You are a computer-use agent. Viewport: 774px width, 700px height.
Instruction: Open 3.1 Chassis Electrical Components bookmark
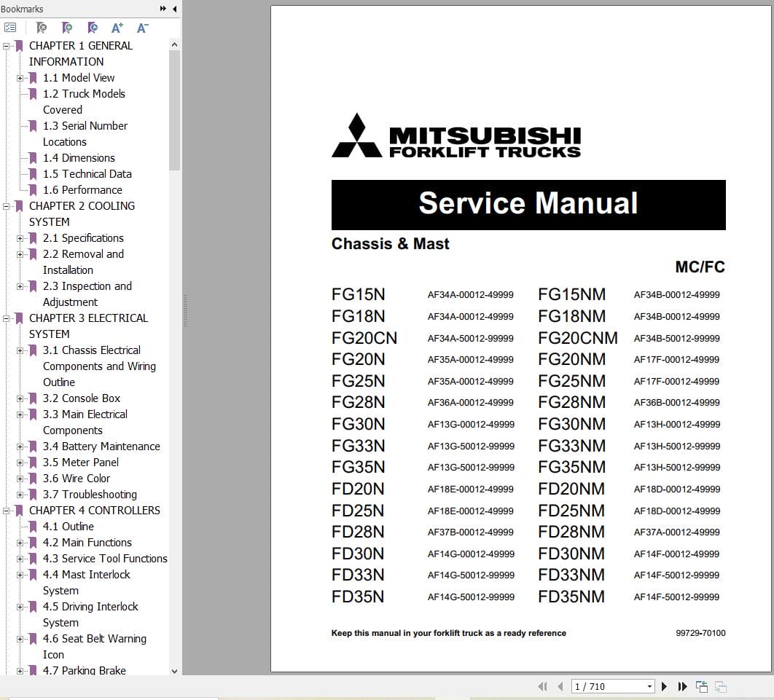coord(99,366)
